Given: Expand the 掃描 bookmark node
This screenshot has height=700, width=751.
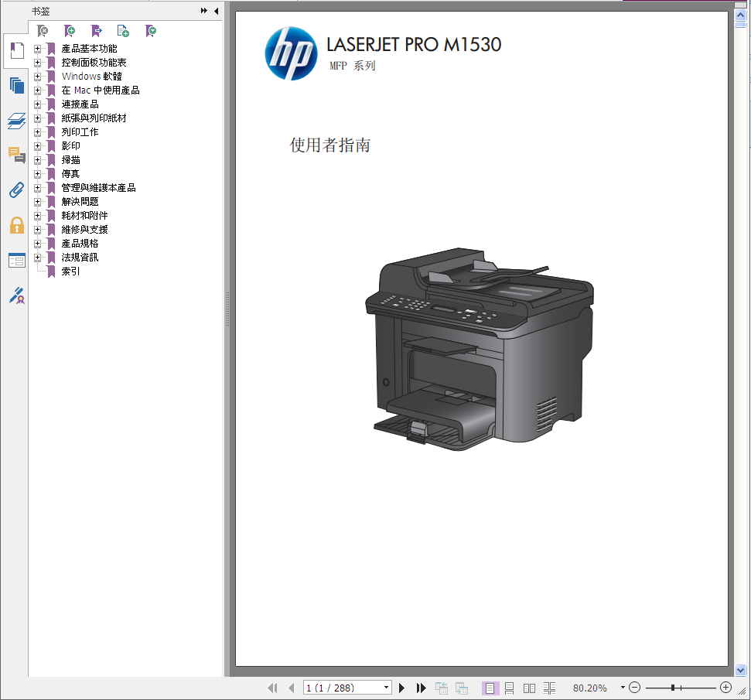Looking at the screenshot, I should click(x=37, y=160).
